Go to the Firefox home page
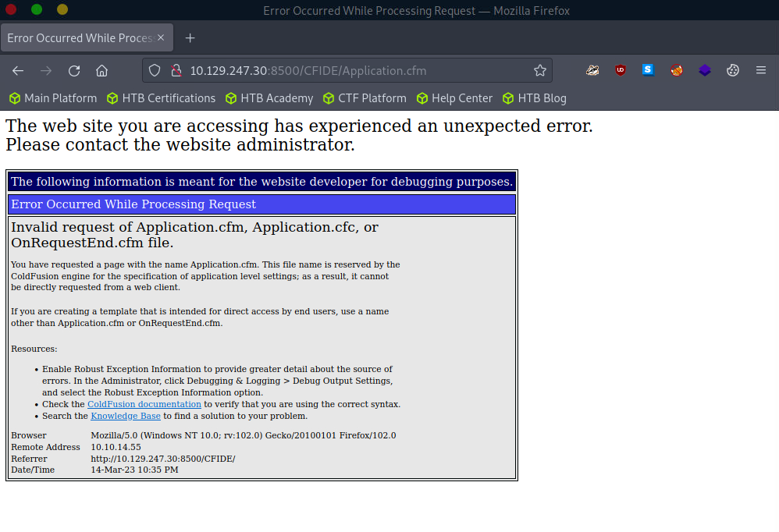The height and width of the screenshot is (532, 779). click(x=101, y=71)
